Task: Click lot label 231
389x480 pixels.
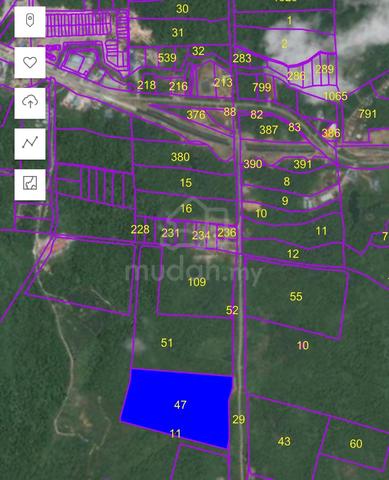Action: pyautogui.click(x=170, y=233)
